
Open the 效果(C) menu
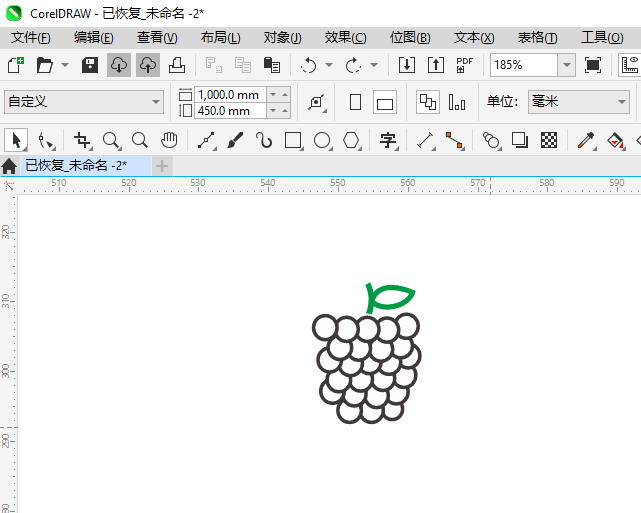pos(345,37)
